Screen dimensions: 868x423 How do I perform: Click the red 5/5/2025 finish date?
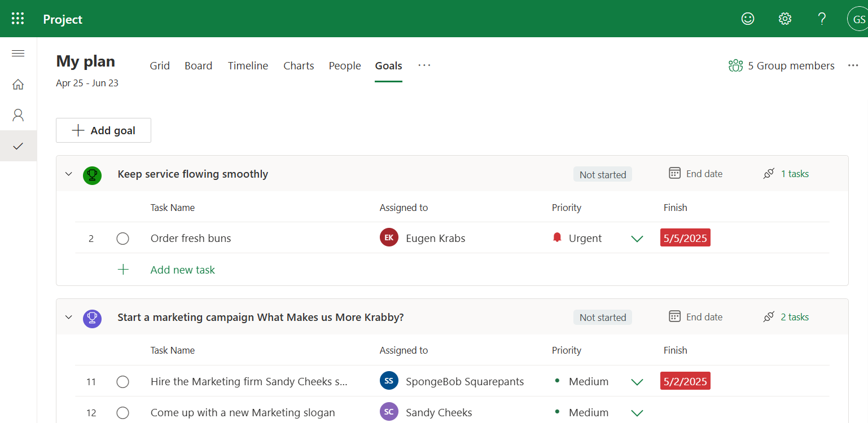point(685,238)
